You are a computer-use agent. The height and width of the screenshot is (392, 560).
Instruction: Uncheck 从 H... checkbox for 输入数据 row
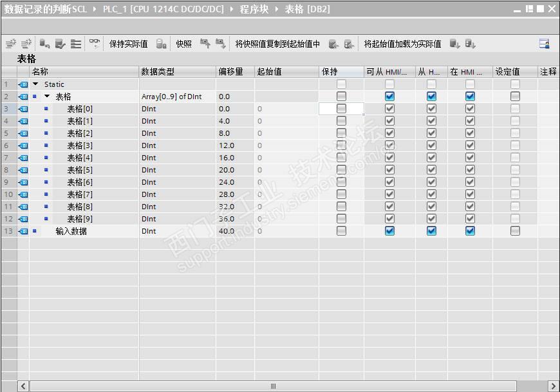(x=431, y=231)
